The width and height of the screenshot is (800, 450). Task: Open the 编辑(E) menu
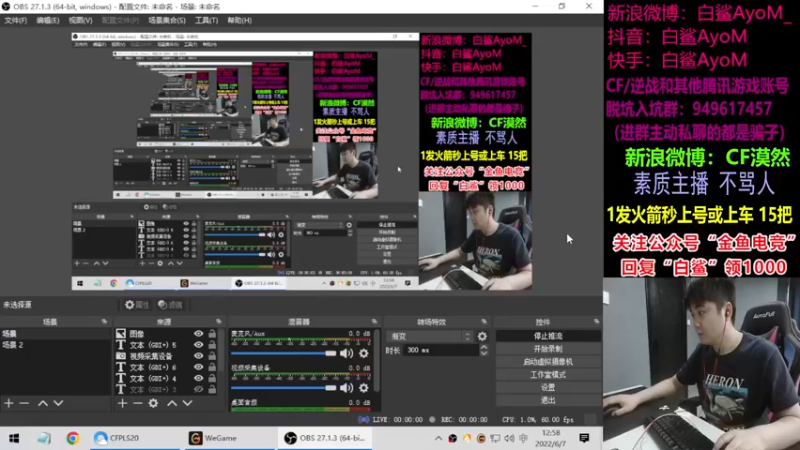(47, 20)
